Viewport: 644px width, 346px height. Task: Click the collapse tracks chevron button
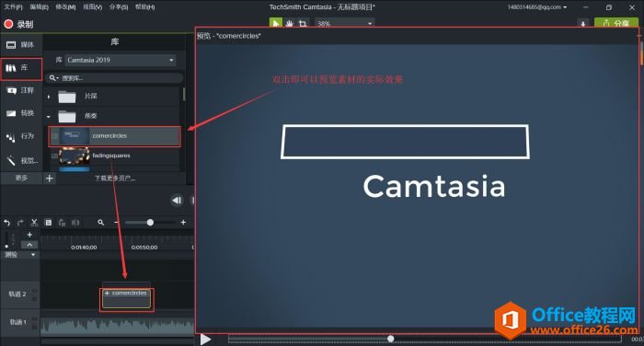click(x=29, y=245)
